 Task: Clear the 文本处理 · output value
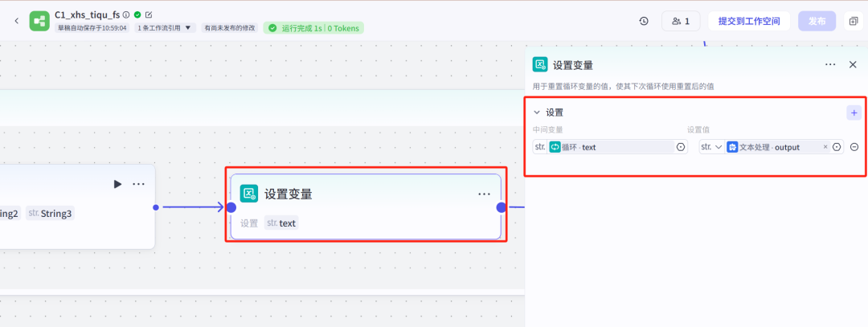point(825,147)
